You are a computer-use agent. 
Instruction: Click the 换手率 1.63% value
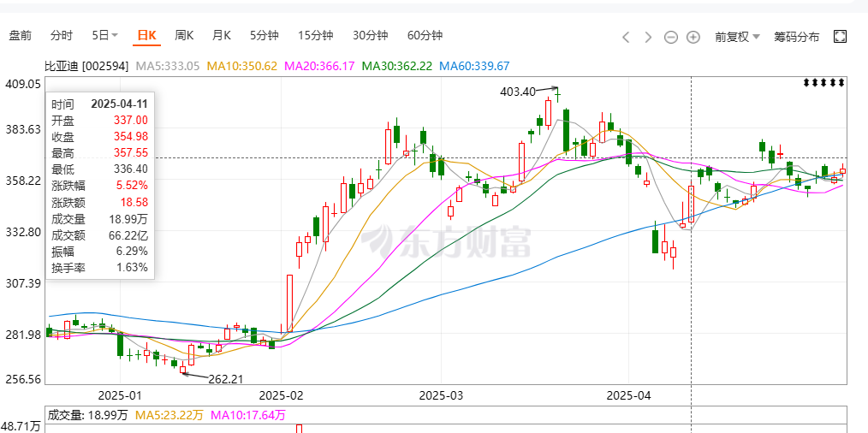coord(132,268)
